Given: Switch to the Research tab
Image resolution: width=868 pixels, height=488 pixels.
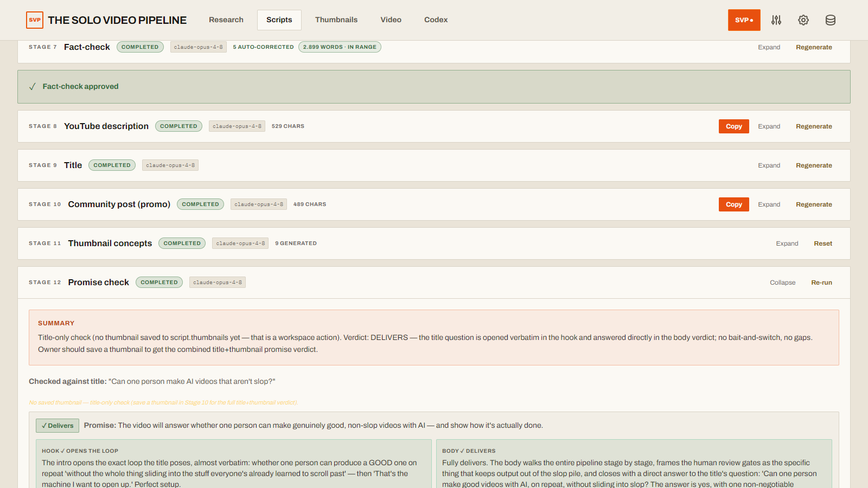Looking at the screenshot, I should click(226, 20).
